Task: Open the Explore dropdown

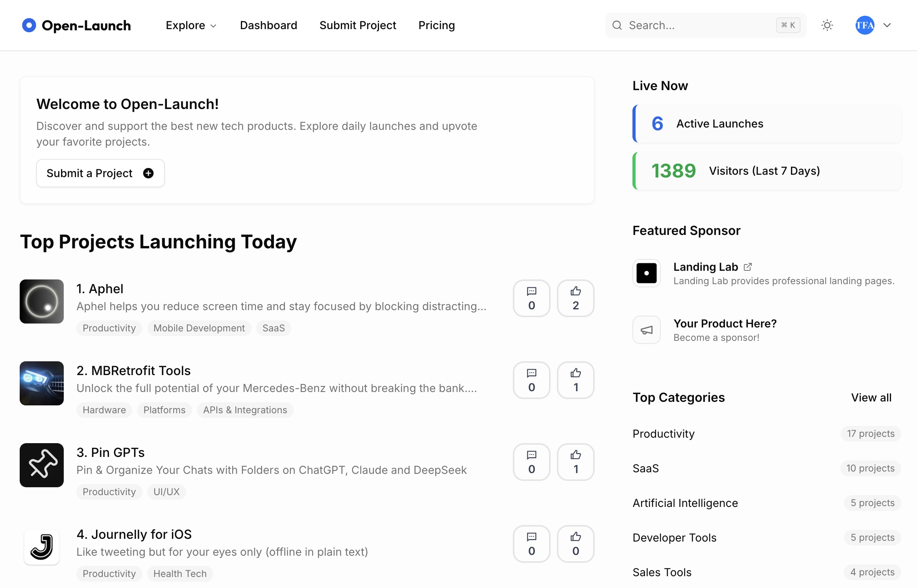Action: pos(191,25)
